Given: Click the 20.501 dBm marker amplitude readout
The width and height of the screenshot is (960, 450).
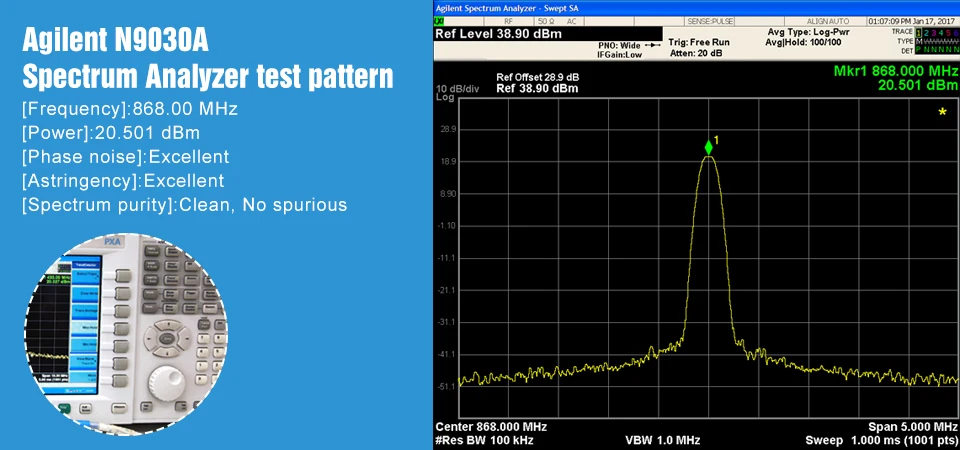Looking at the screenshot, I should click(918, 85).
